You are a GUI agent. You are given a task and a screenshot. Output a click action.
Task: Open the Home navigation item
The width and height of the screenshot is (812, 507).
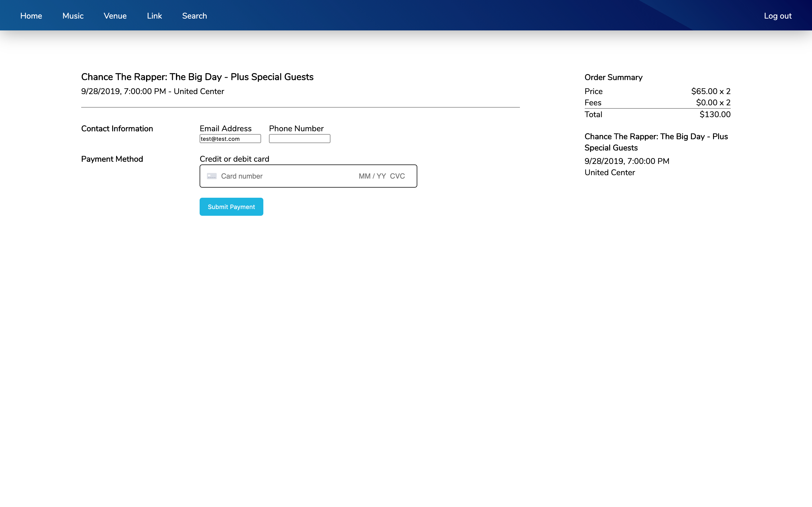[x=31, y=16]
